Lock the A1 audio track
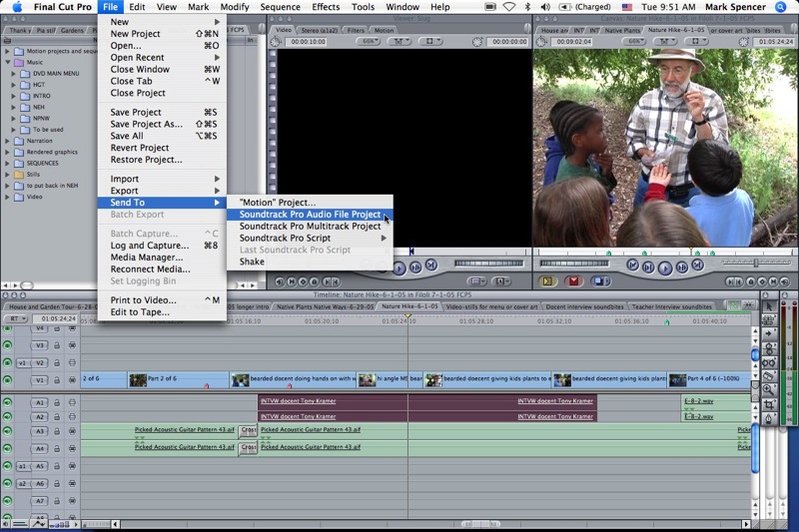This screenshot has height=532, width=799. tap(56, 401)
